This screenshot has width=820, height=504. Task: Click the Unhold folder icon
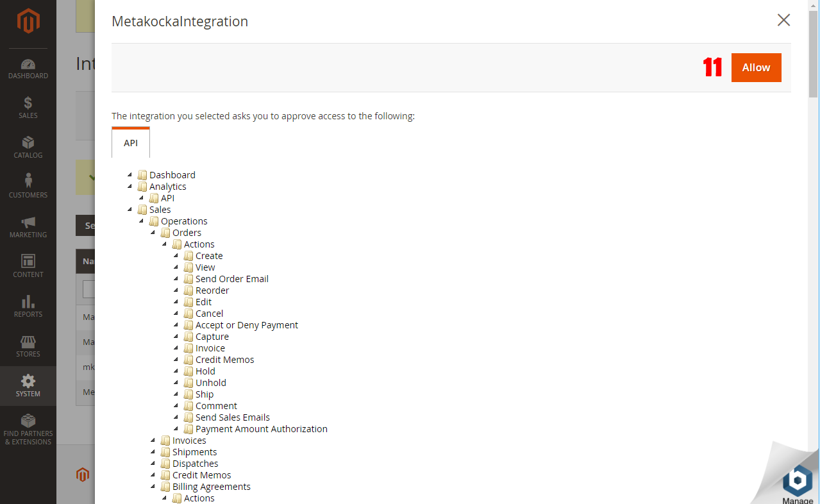[188, 383]
